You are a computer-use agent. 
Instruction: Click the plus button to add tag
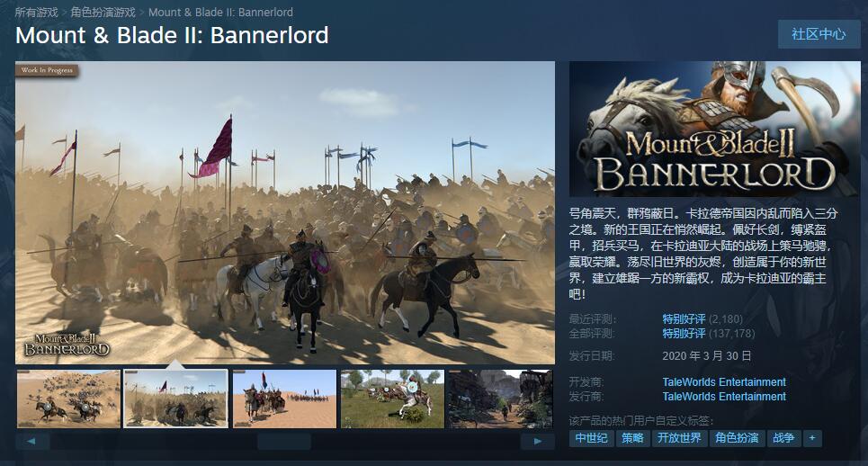[x=812, y=438]
